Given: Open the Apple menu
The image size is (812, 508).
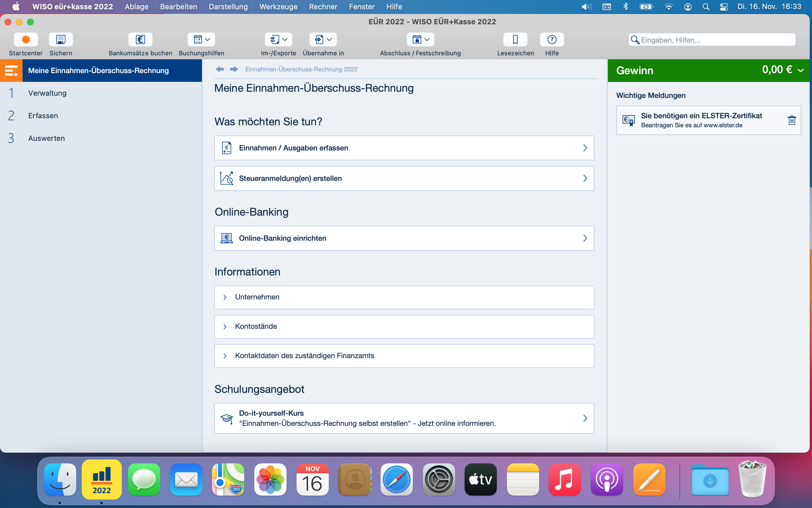Looking at the screenshot, I should point(16,7).
